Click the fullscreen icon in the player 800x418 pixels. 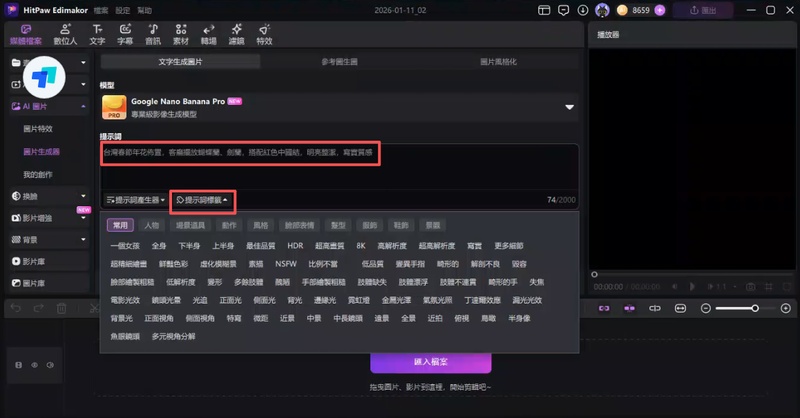[x=787, y=287]
